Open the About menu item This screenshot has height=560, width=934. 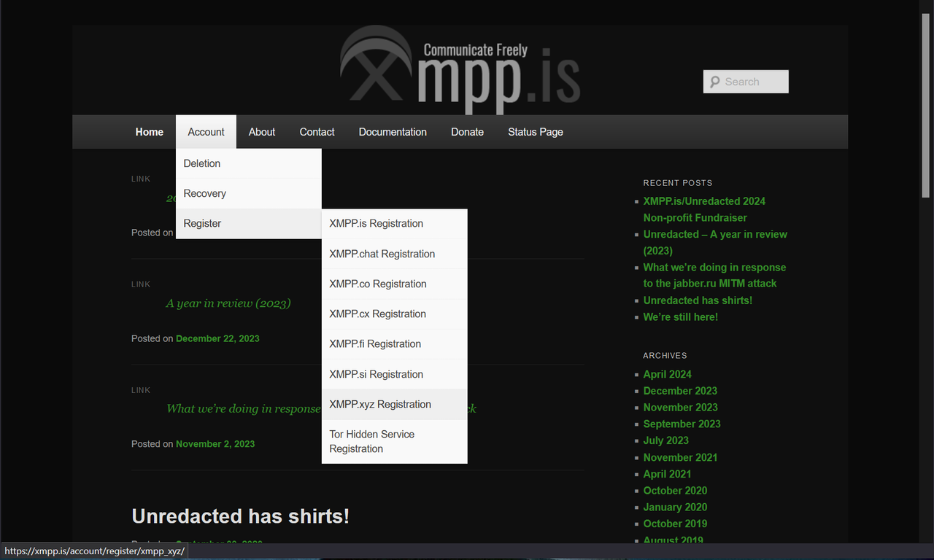[261, 132]
